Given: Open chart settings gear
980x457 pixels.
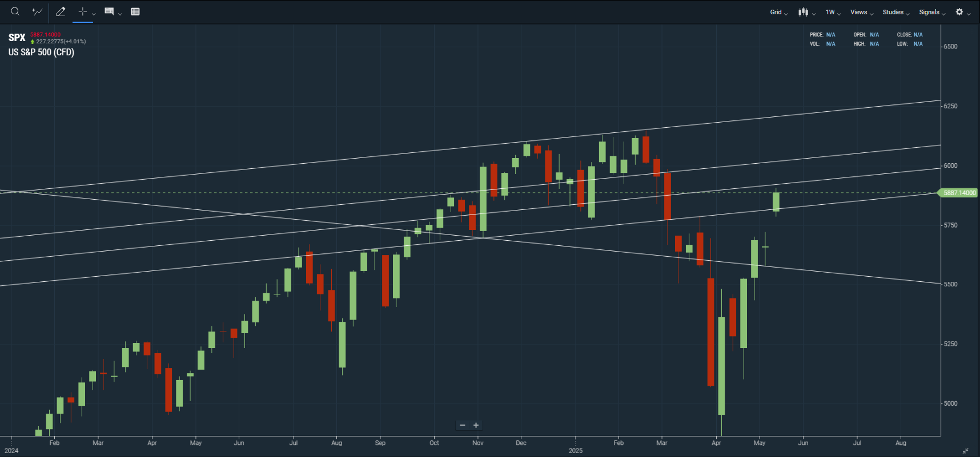Looking at the screenshot, I should coord(959,12).
